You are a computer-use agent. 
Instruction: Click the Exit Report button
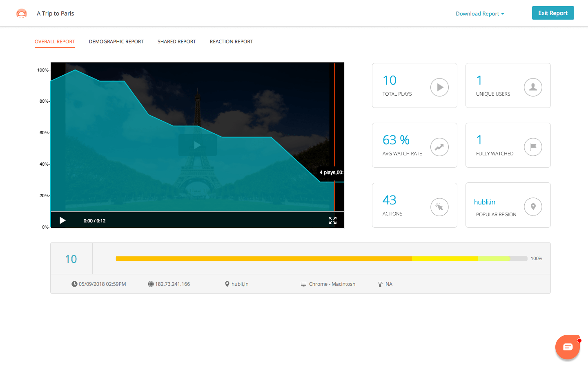553,13
